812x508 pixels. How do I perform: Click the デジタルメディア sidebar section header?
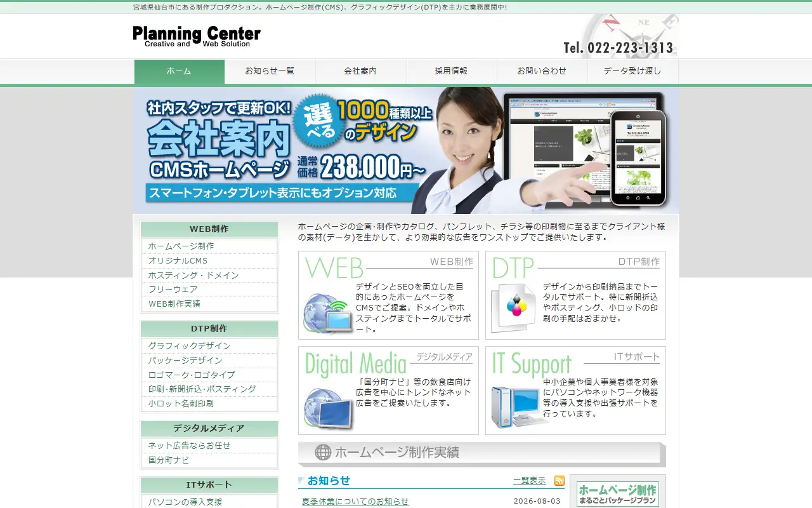pos(209,429)
